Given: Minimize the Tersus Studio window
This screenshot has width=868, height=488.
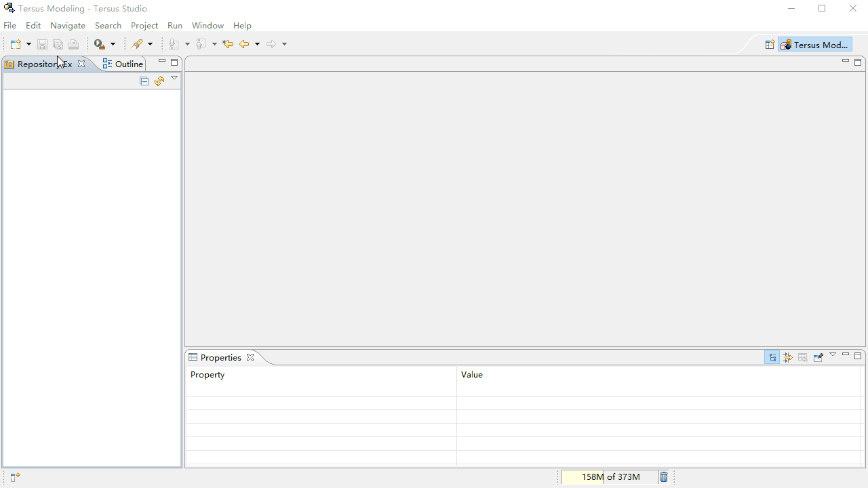Looking at the screenshot, I should tap(791, 8).
